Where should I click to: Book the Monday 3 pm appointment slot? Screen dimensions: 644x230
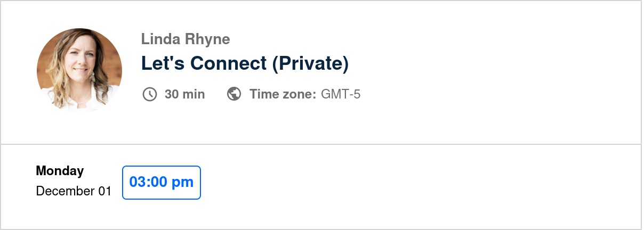click(162, 182)
